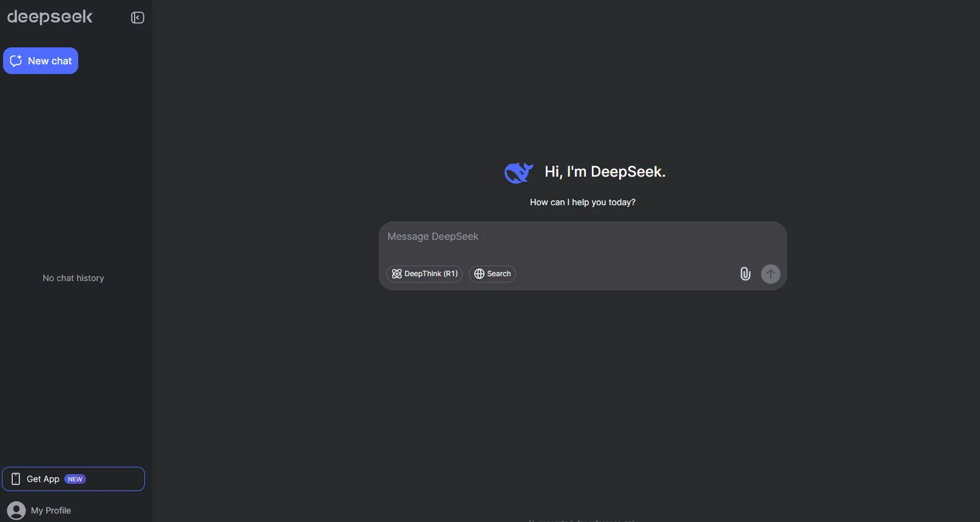Click the phone icon in Get App
The image size is (980, 522).
16,479
